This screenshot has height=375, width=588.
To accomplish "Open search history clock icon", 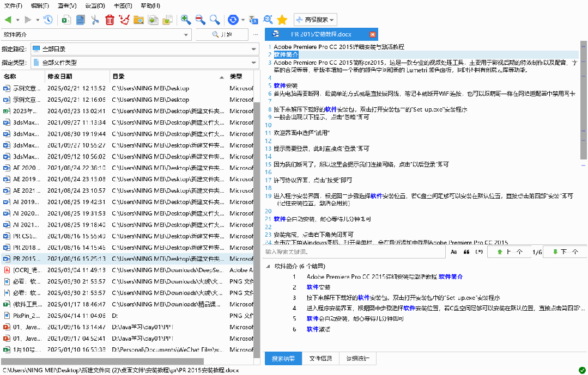I will point(48,20).
